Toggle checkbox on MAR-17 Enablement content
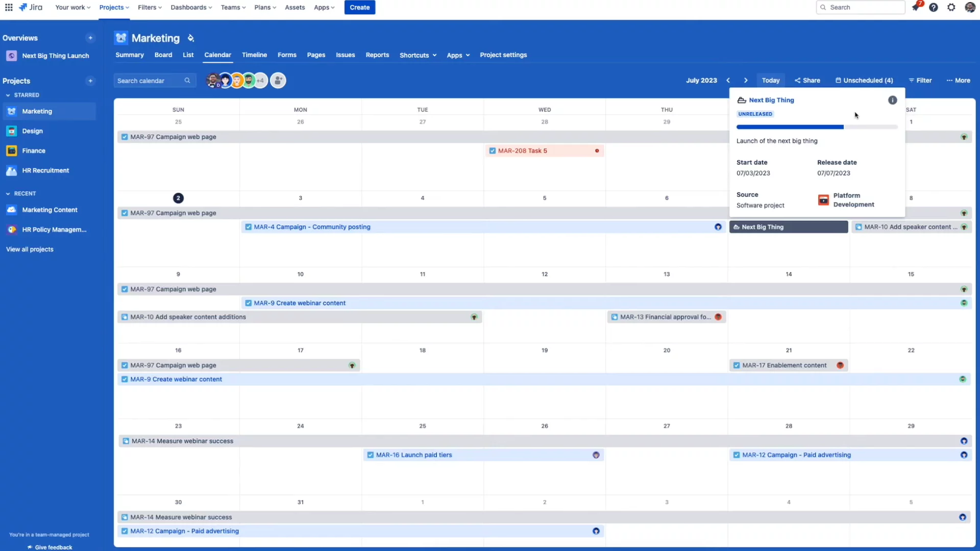 click(737, 365)
